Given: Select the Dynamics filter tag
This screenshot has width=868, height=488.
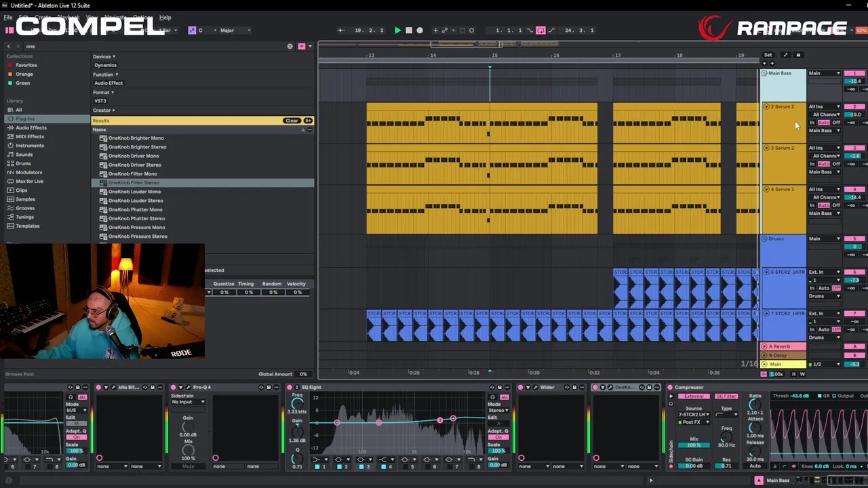Looking at the screenshot, I should [105, 65].
